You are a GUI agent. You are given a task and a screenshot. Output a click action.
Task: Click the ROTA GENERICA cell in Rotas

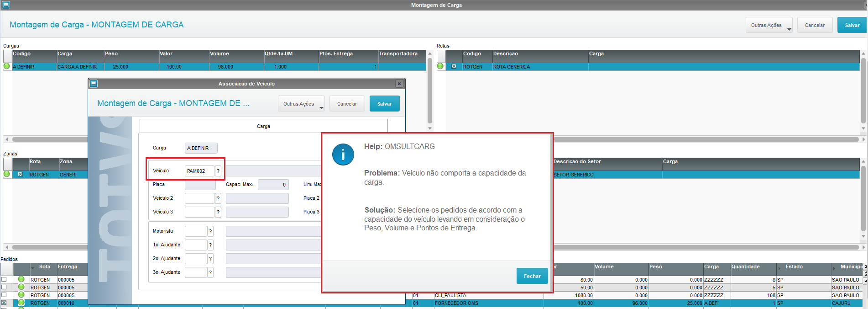pos(540,67)
